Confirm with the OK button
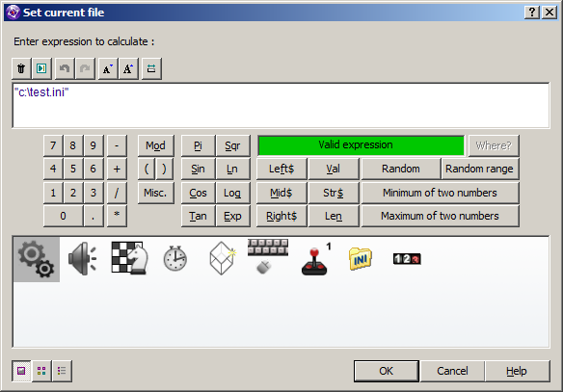 coord(386,371)
